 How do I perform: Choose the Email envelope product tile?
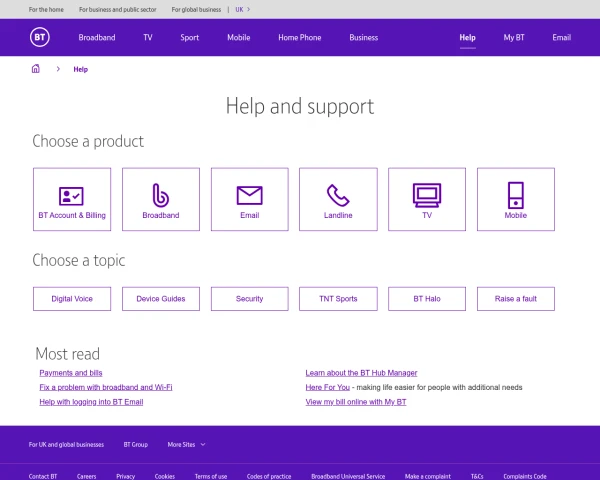249,199
